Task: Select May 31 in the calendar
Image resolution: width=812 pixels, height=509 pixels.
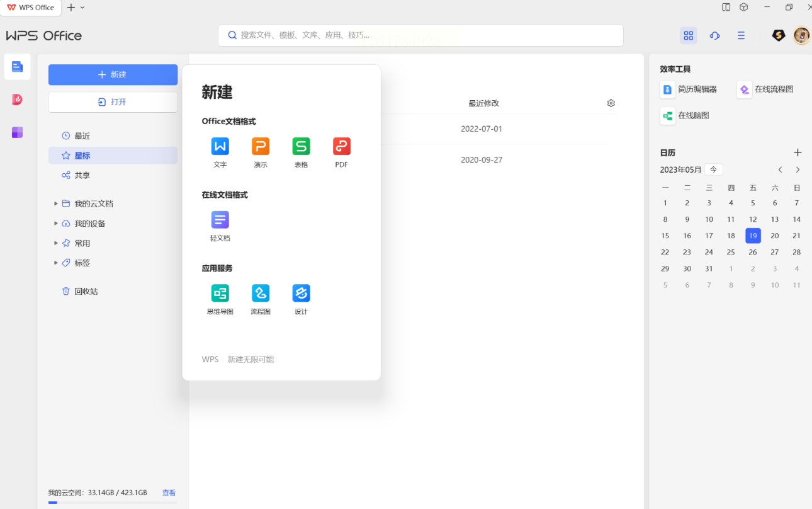Action: point(709,268)
